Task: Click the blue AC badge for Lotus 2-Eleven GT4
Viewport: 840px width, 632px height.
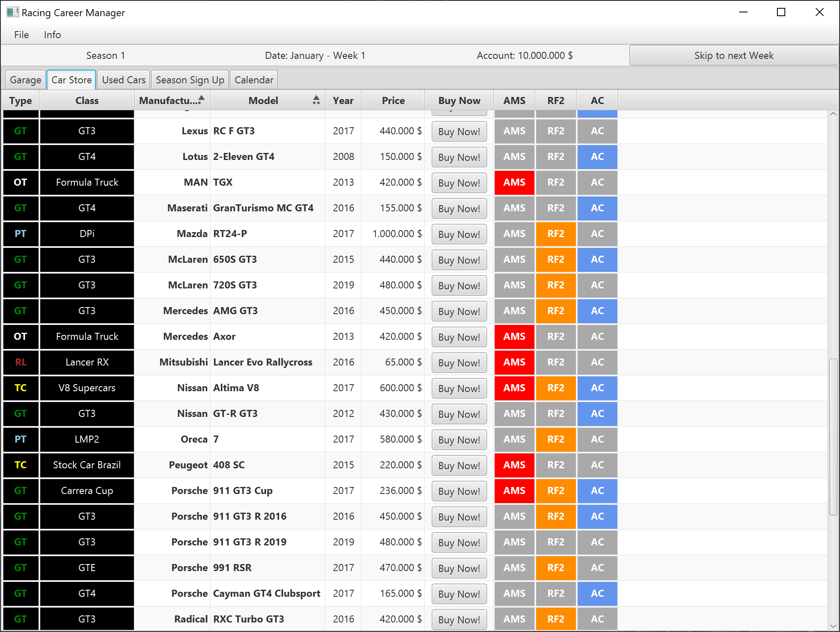Action: tap(597, 157)
